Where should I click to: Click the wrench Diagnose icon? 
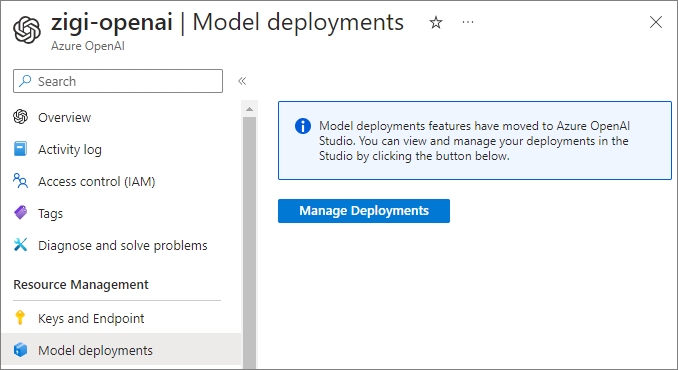(x=20, y=245)
